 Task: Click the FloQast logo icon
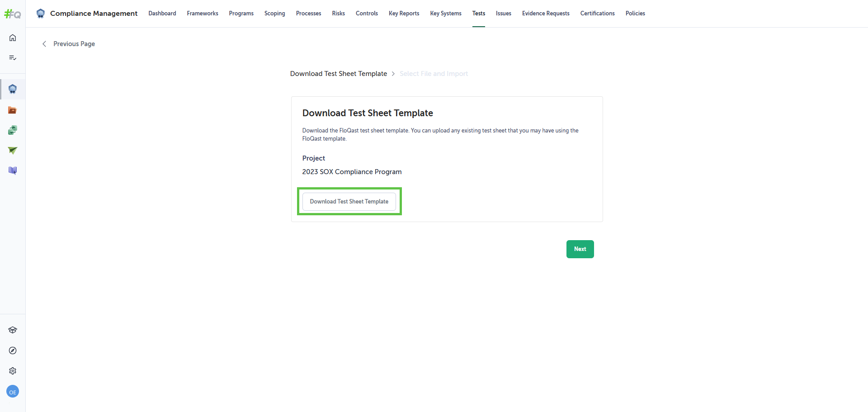12,14
